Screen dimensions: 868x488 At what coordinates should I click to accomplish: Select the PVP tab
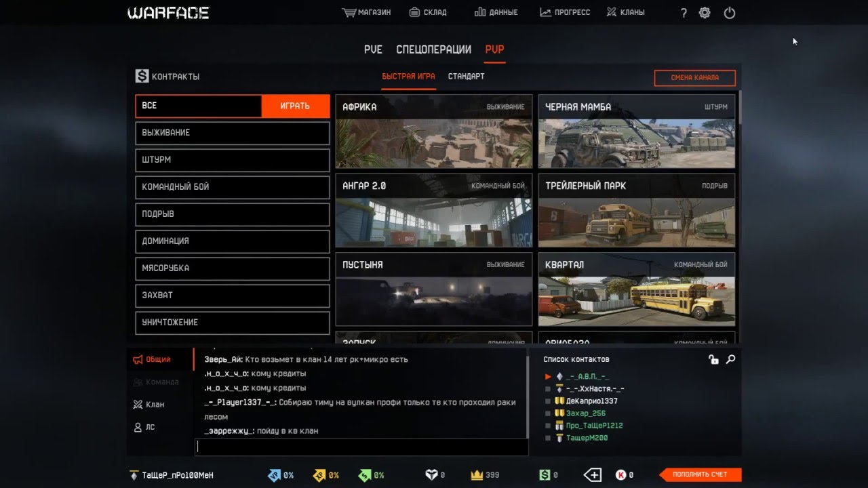(x=494, y=49)
